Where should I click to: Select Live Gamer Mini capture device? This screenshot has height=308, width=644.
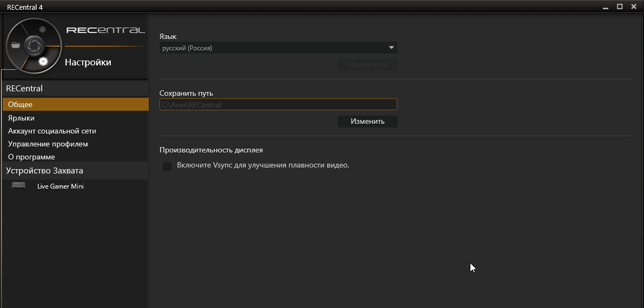[x=60, y=186]
